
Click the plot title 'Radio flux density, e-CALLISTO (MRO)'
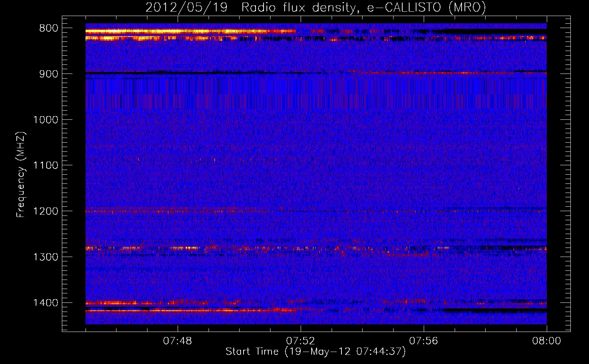[x=364, y=8]
